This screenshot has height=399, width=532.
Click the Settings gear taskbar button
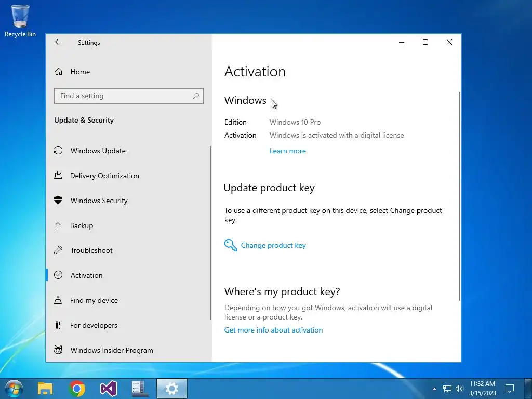(x=171, y=389)
